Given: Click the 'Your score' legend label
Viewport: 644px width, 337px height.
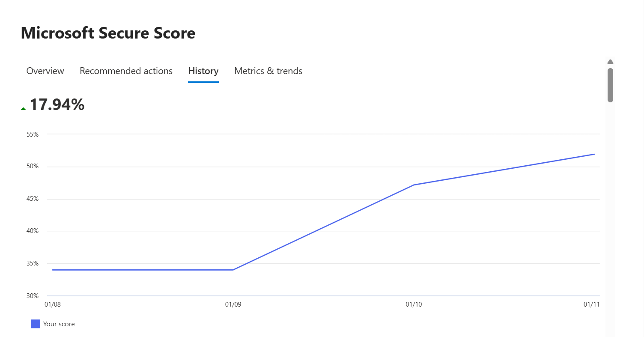Looking at the screenshot, I should [59, 324].
